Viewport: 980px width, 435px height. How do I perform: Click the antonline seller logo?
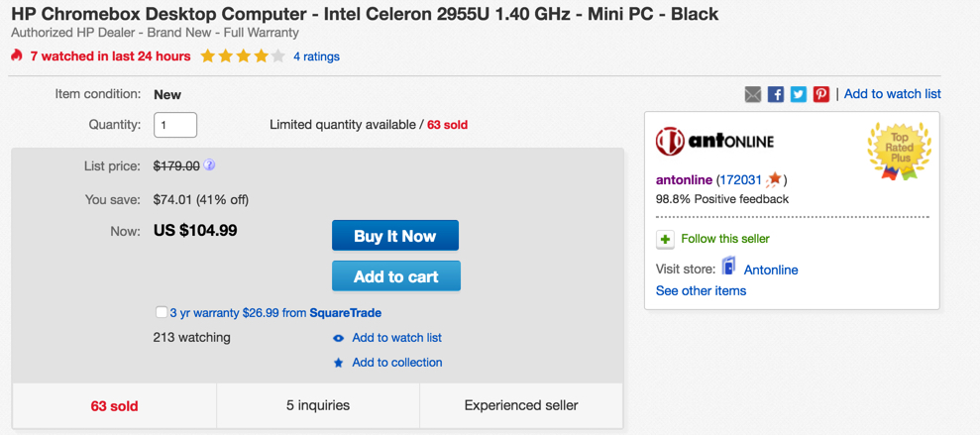tap(714, 142)
